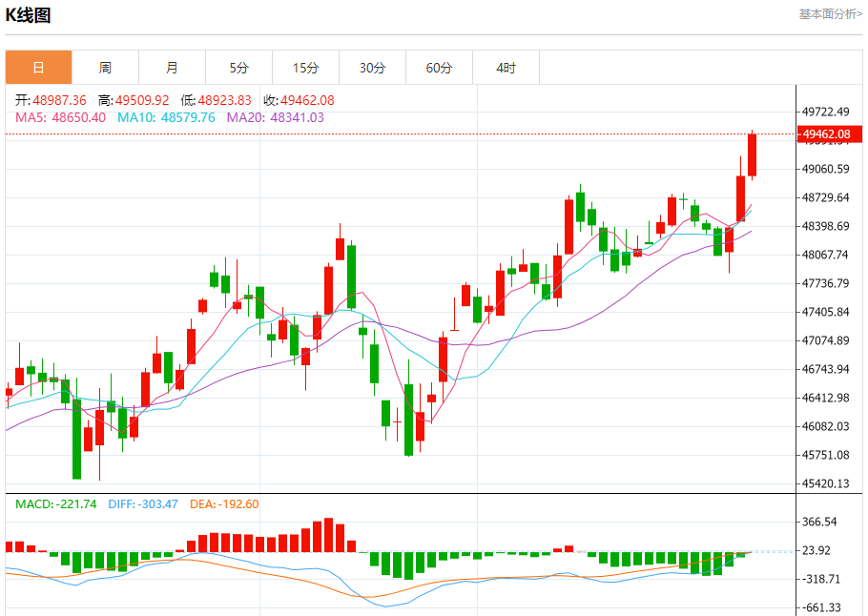The width and height of the screenshot is (868, 616).
Task: Click the MA20: 48341.03 label
Action: click(x=275, y=117)
